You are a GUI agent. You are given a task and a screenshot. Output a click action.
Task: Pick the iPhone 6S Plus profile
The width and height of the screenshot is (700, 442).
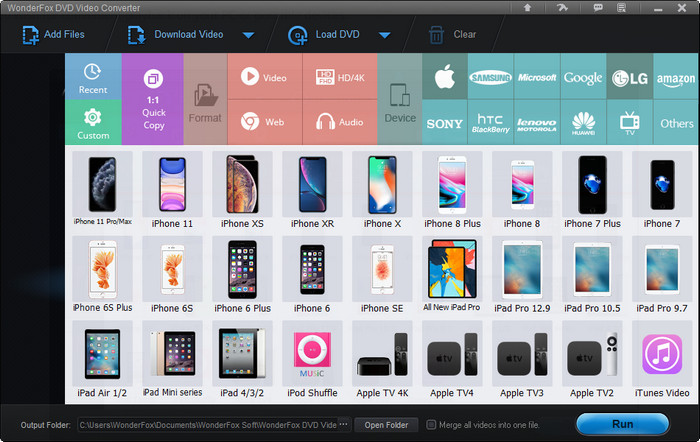[102, 274]
